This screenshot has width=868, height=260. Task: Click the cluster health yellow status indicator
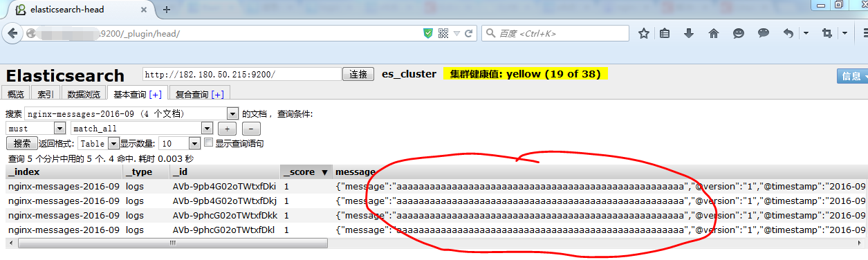coord(526,74)
